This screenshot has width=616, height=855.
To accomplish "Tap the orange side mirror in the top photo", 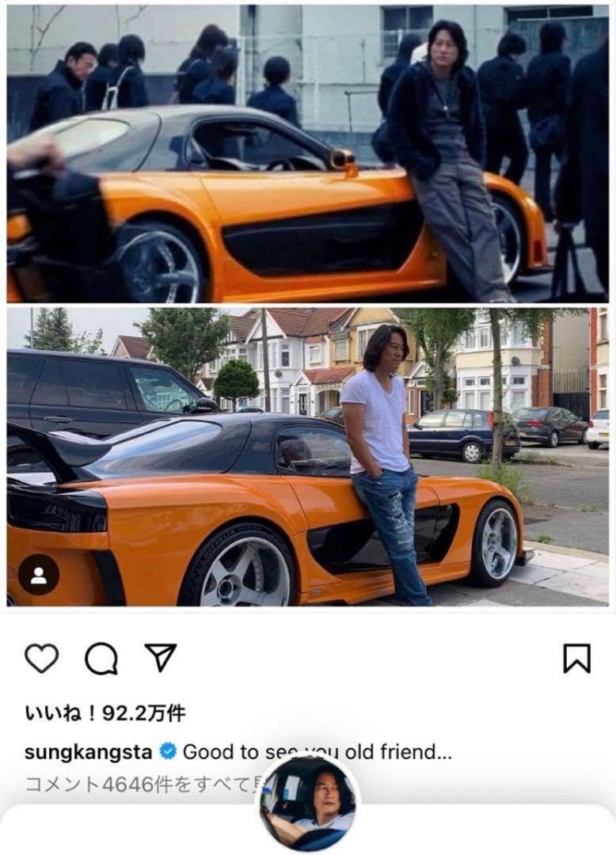I will click(344, 160).
